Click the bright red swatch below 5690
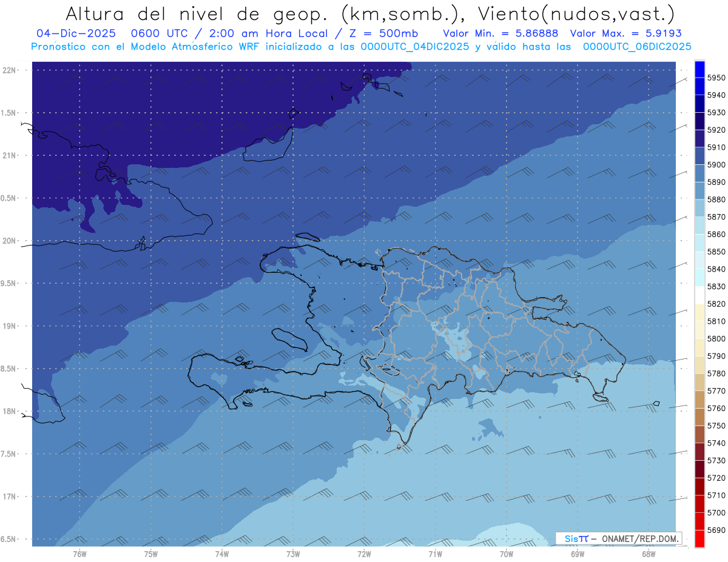The height and width of the screenshot is (562, 728). pyautogui.click(x=699, y=539)
